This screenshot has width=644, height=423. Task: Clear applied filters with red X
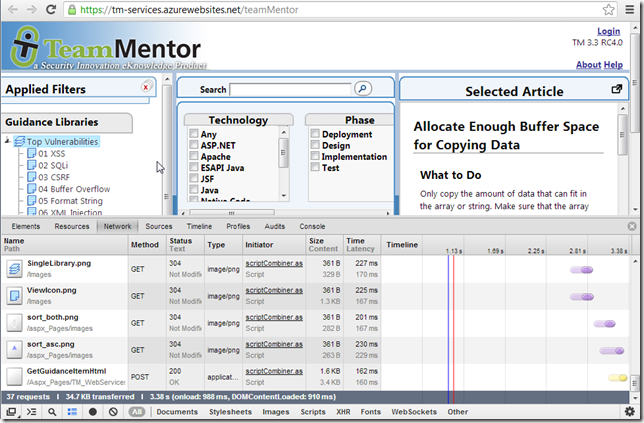(x=146, y=88)
